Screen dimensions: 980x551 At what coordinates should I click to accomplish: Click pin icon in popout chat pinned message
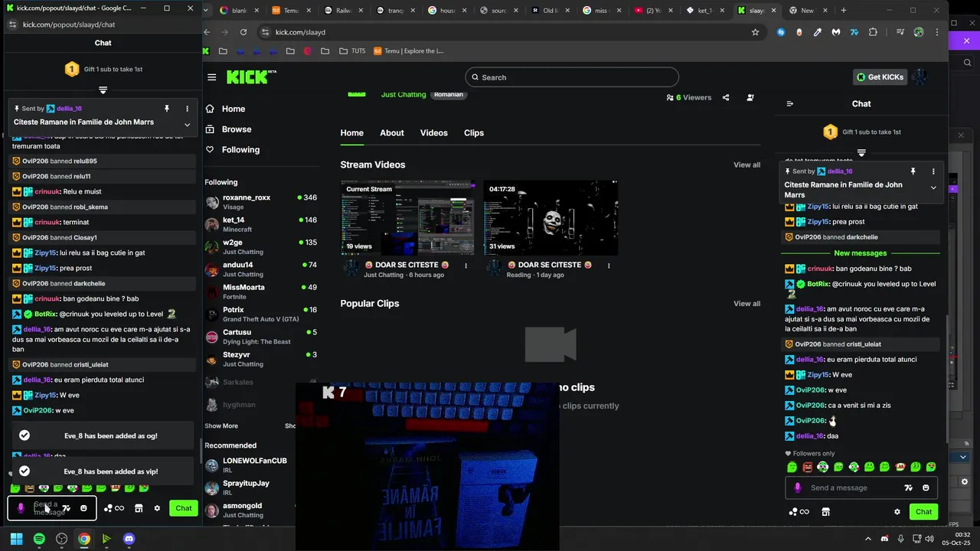tap(166, 109)
